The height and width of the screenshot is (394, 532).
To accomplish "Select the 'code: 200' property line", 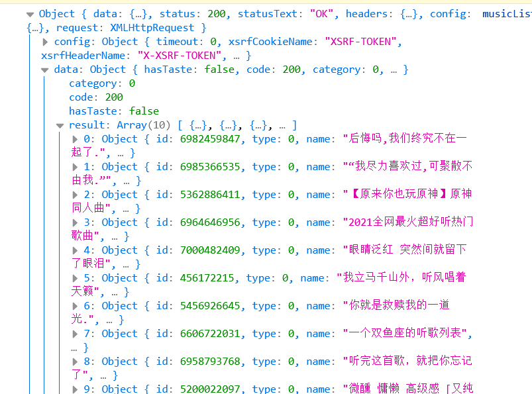I will pos(96,97).
